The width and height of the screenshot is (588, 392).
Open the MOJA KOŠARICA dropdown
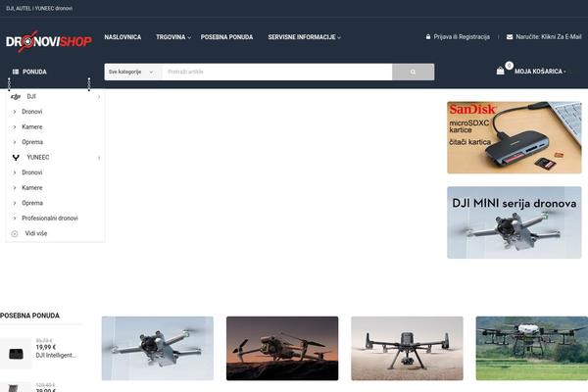coord(540,72)
